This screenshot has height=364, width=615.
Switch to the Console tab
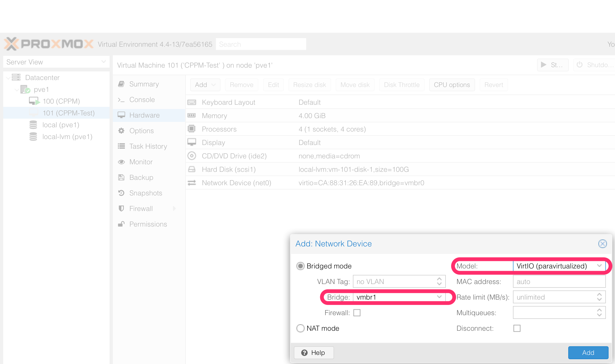(x=142, y=100)
